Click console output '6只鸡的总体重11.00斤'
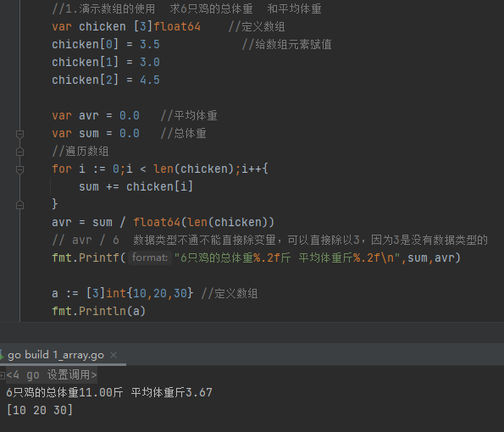 (64, 392)
